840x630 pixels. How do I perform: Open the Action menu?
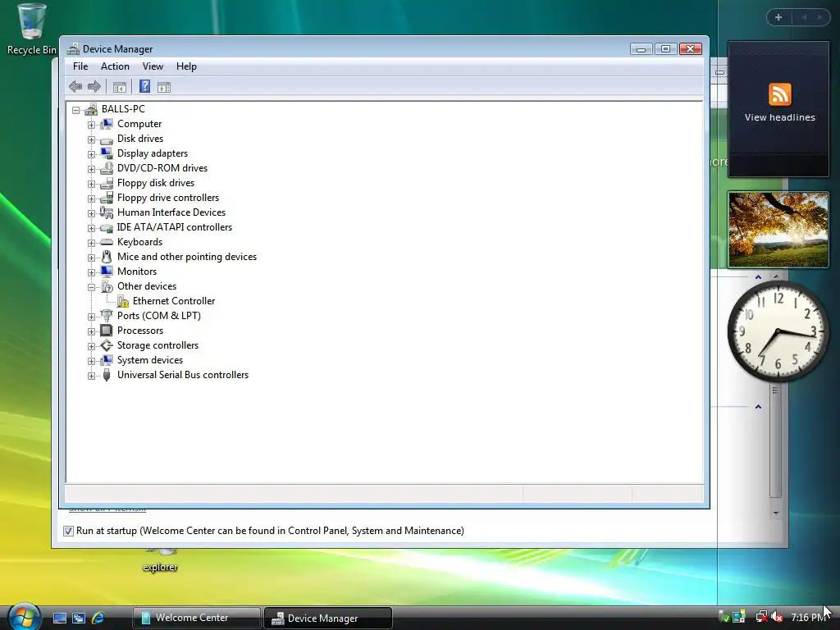pos(115,66)
